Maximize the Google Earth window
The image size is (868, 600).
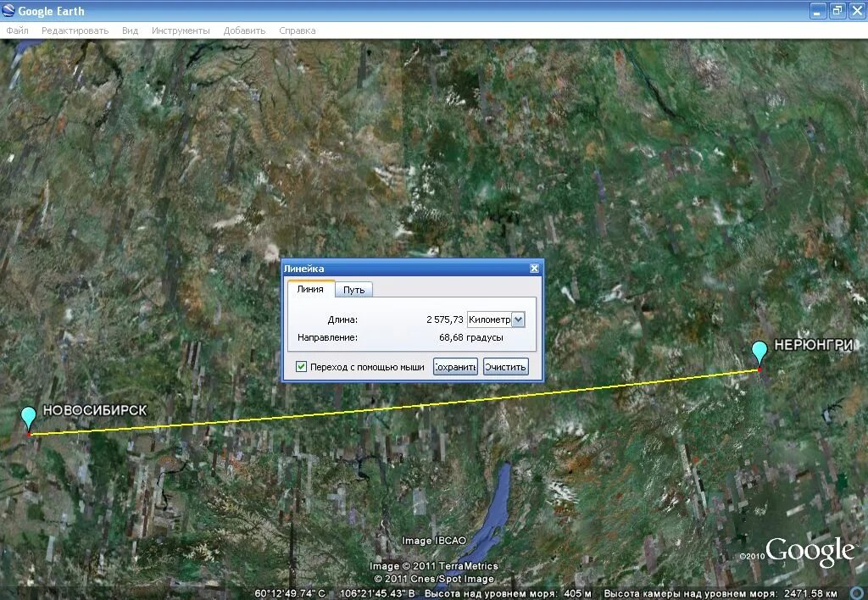837,10
